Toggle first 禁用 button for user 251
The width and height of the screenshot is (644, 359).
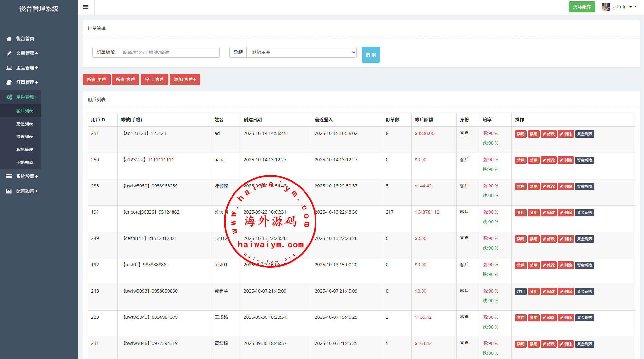[x=520, y=134]
